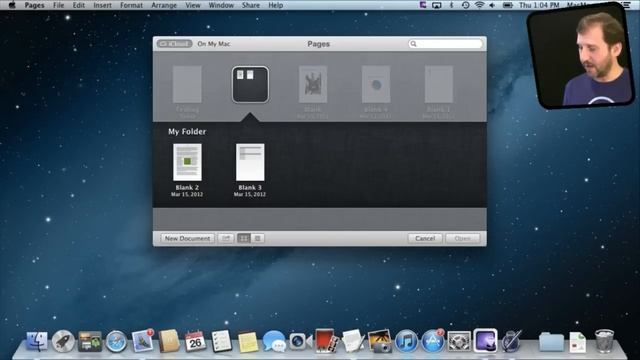Open the View menu
Image resolution: width=640 pixels, height=360 pixels.
point(193,5)
